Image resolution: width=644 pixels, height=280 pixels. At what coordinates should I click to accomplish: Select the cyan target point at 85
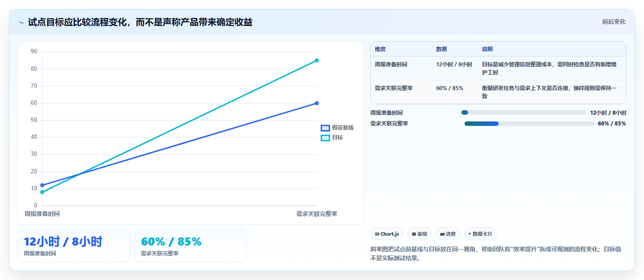317,60
